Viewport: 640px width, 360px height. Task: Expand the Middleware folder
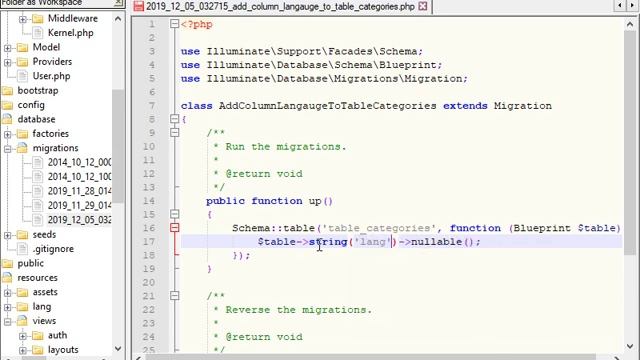[23, 19]
